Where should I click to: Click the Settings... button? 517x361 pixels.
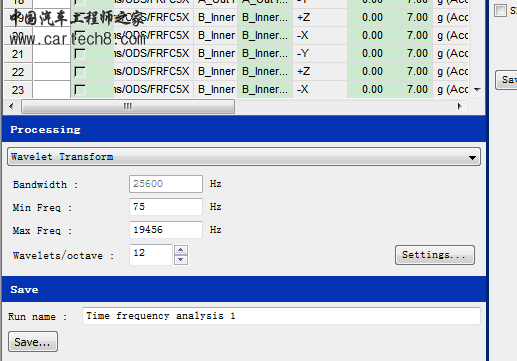[435, 255]
